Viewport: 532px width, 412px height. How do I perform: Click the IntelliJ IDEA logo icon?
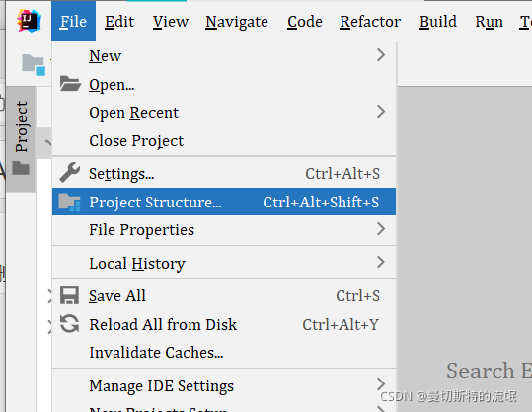30,21
